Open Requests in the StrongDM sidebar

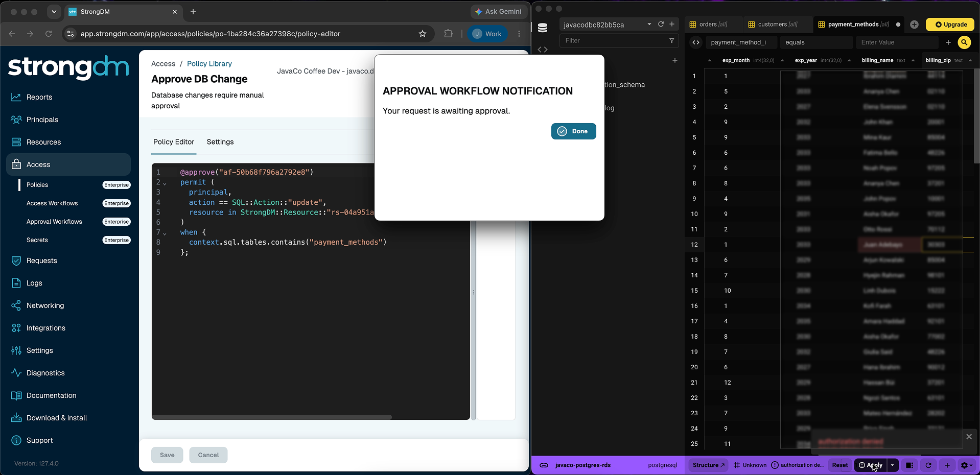(x=42, y=260)
